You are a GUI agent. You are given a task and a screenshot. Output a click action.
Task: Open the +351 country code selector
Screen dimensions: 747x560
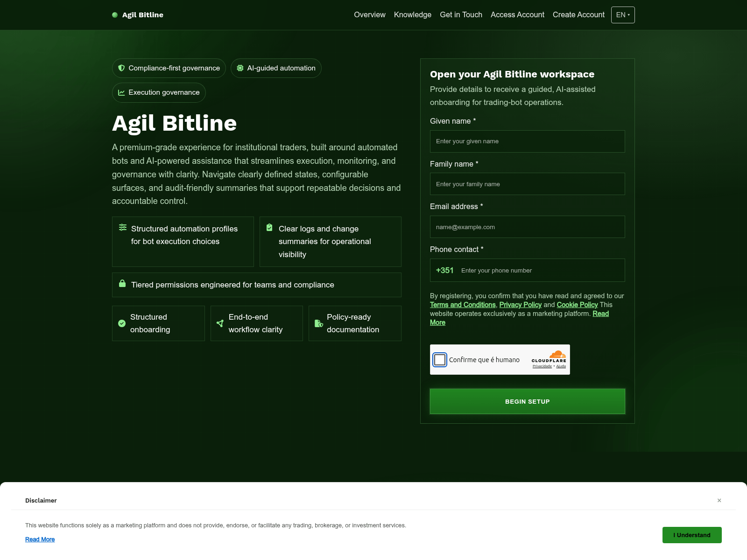pos(444,270)
